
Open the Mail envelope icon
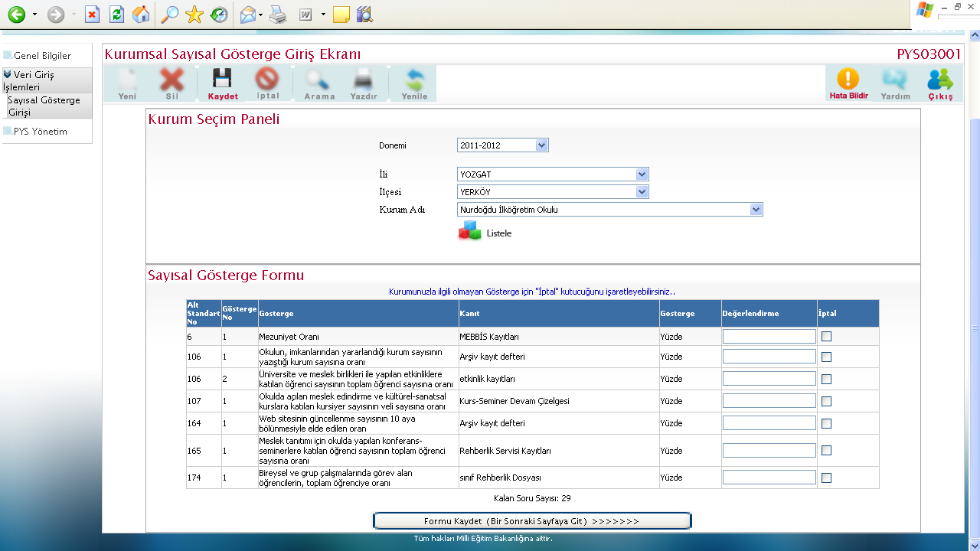click(x=248, y=15)
